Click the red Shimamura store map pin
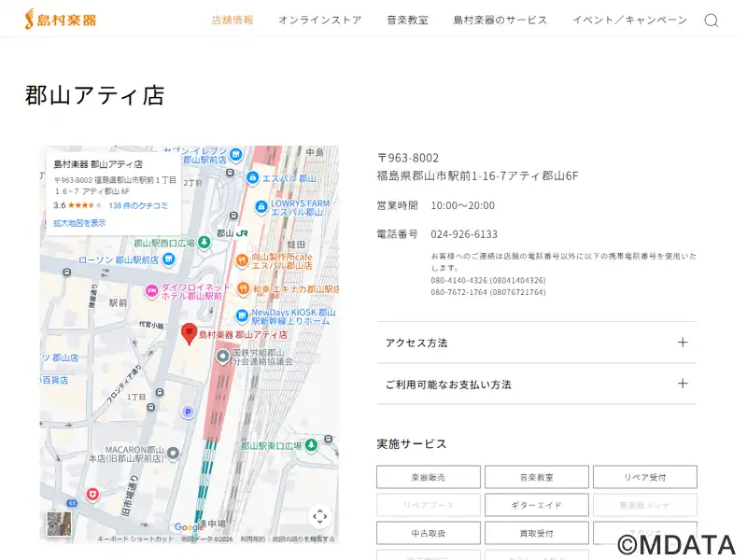The height and width of the screenshot is (560, 747). coord(189,333)
